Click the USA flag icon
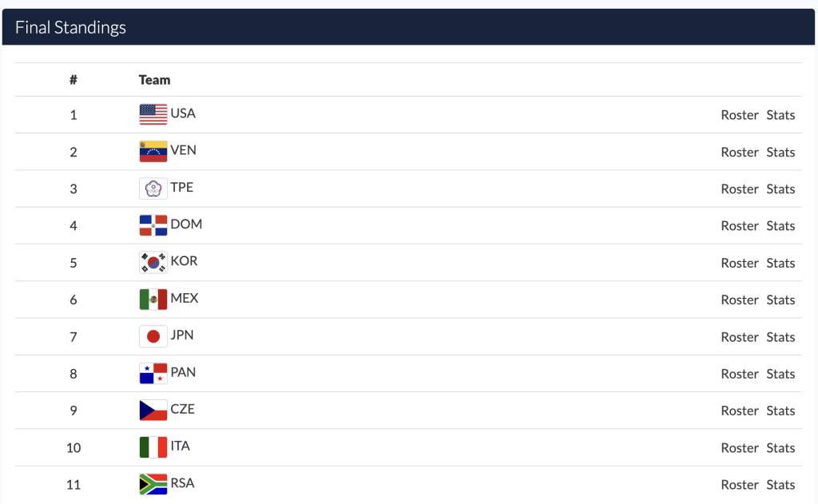 pos(153,114)
